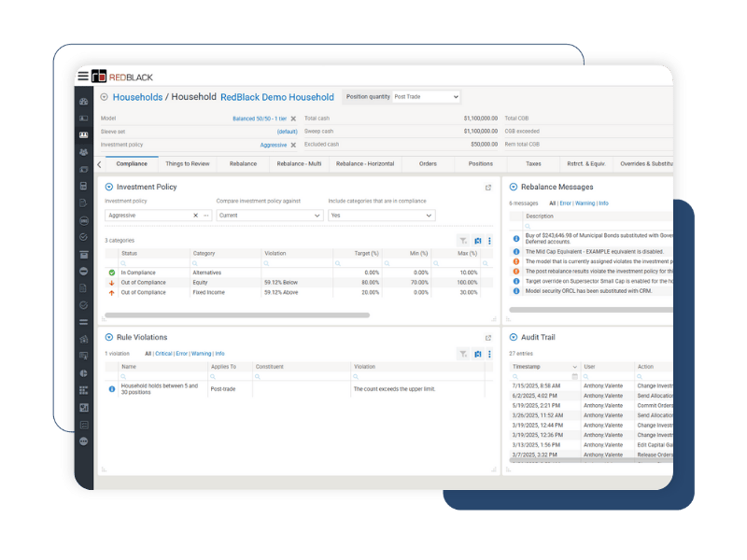
Task: Show only Warning entries in Rebalance Messages
Action: click(x=586, y=204)
